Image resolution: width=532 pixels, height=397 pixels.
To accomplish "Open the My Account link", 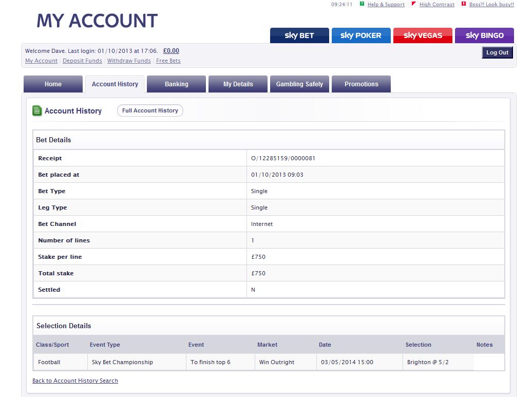I will click(x=42, y=61).
